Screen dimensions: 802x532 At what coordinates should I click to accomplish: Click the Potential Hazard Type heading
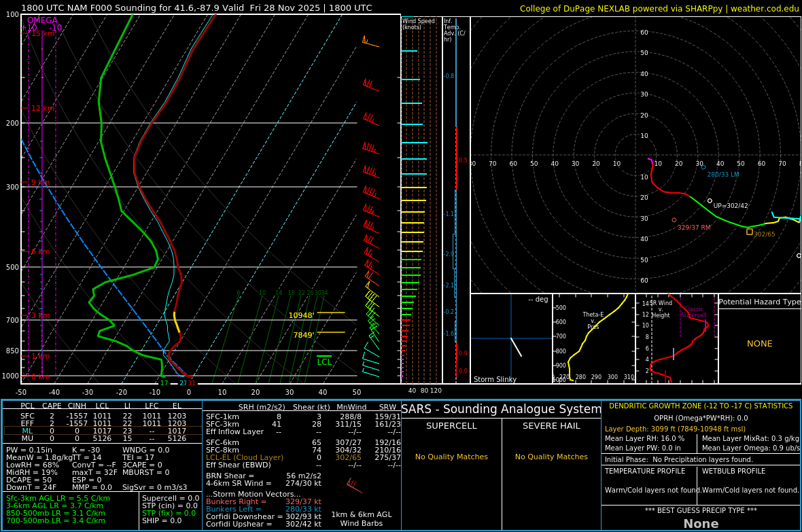tap(759, 302)
